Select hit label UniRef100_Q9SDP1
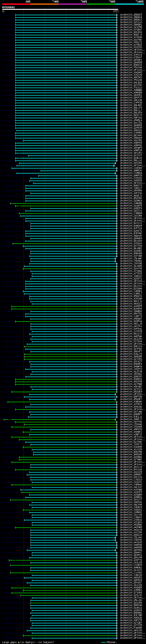The width and height of the screenshot is (146, 644). [x=131, y=60]
